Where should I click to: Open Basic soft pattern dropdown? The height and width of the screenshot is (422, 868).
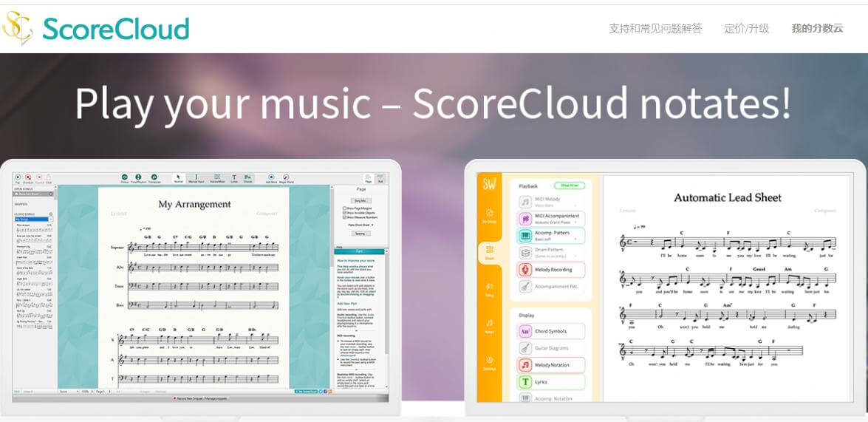click(x=556, y=239)
